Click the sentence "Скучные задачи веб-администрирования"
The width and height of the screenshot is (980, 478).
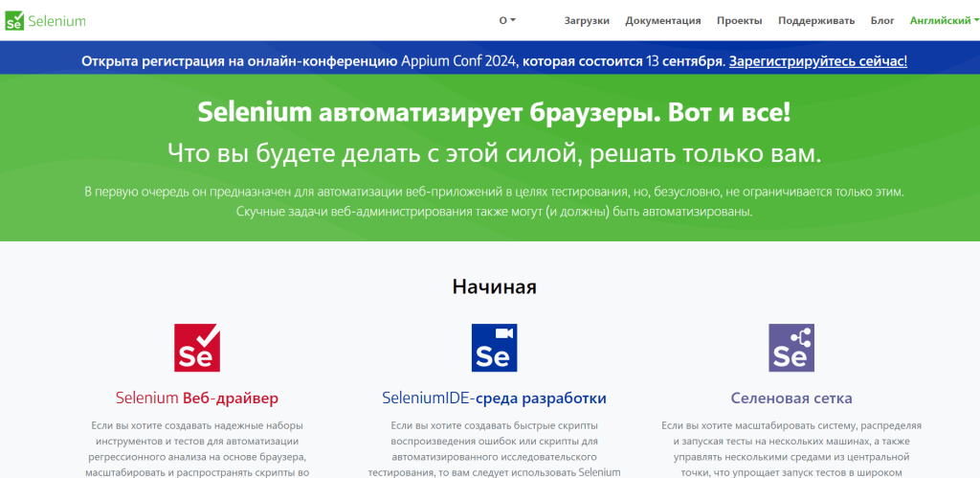pos(495,212)
